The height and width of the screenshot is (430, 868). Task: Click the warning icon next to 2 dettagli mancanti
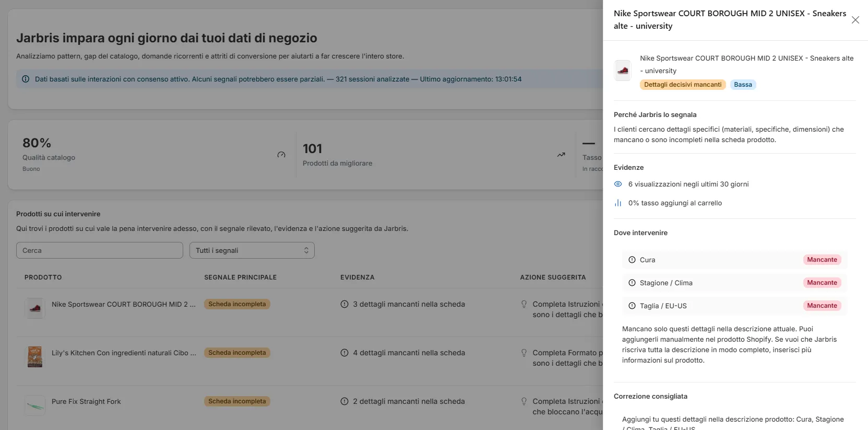click(344, 401)
